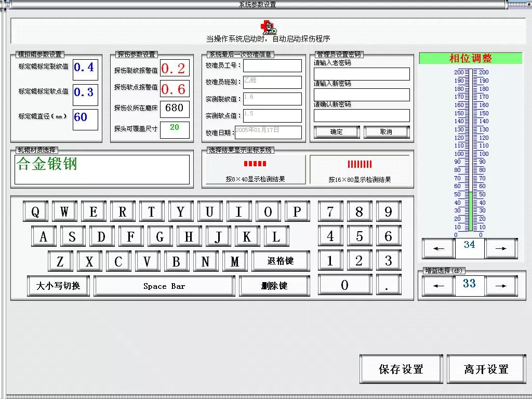
Task: Confirm password change with 确定 button
Action: click(x=336, y=132)
